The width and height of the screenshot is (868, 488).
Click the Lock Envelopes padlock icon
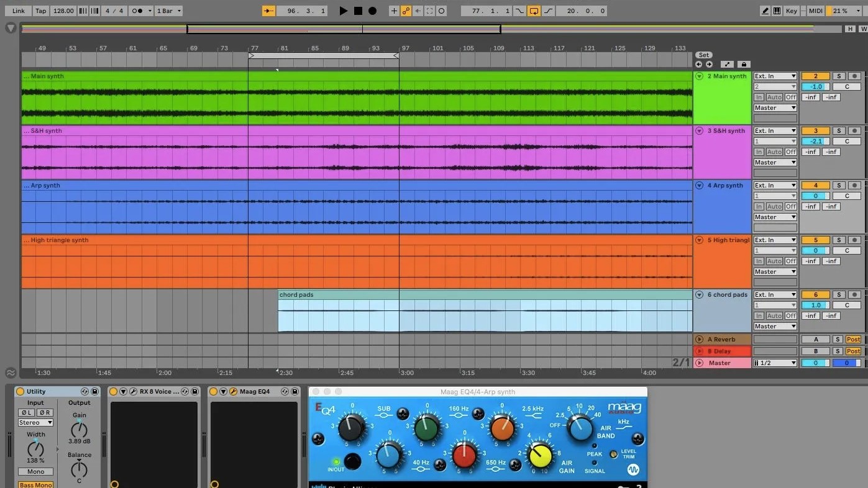pos(743,64)
